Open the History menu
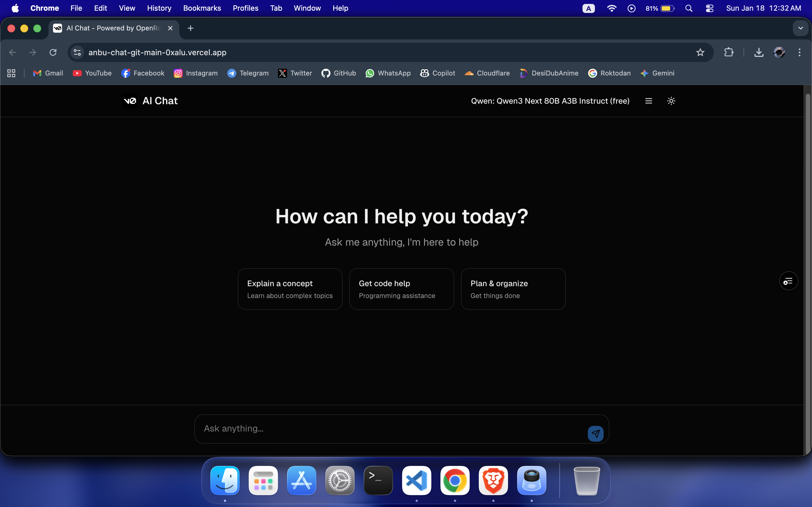Screen dimensions: 812x507 (x=159, y=8)
